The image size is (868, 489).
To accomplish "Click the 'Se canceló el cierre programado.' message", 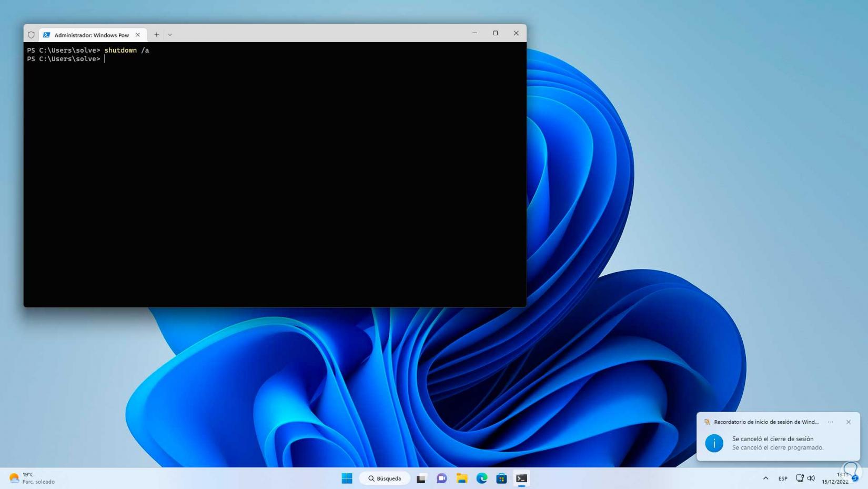I will coord(778,447).
